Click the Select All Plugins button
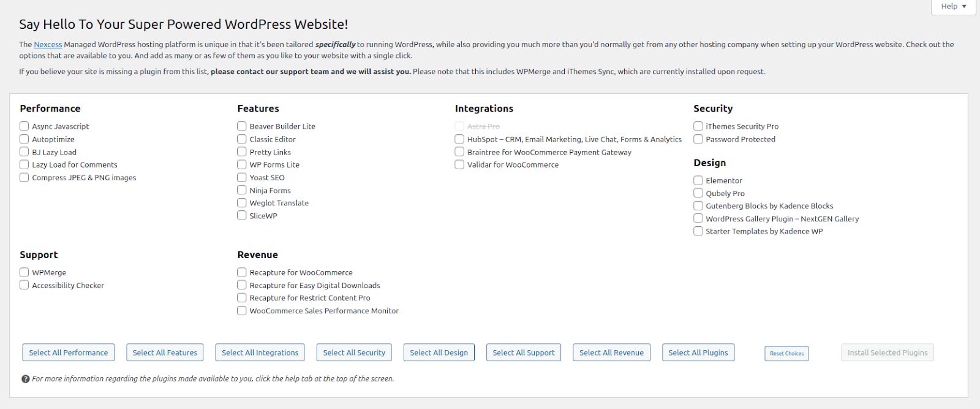The width and height of the screenshot is (980, 409). coord(698,353)
